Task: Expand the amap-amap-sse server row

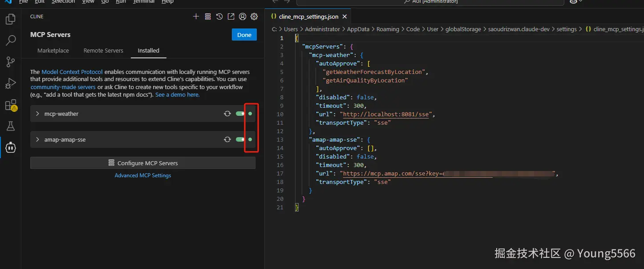Action: pos(37,139)
